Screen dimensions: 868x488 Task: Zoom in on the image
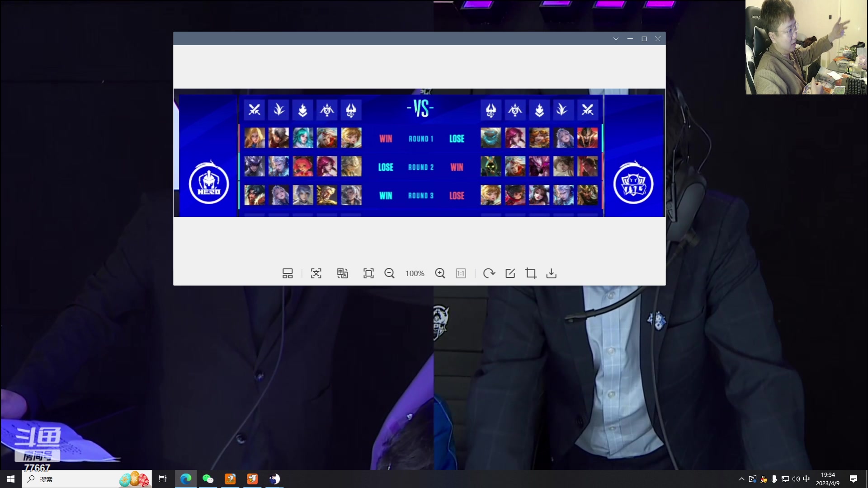[x=440, y=273]
